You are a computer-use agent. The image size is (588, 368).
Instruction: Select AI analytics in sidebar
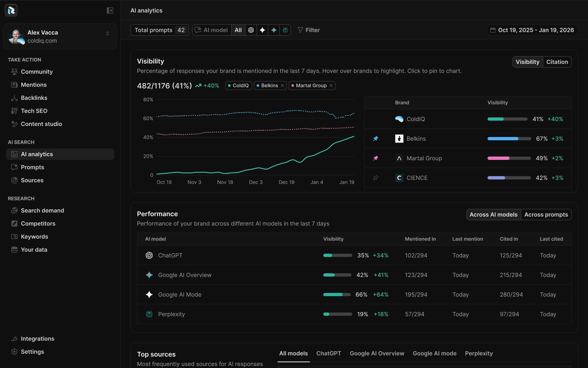tap(60, 154)
